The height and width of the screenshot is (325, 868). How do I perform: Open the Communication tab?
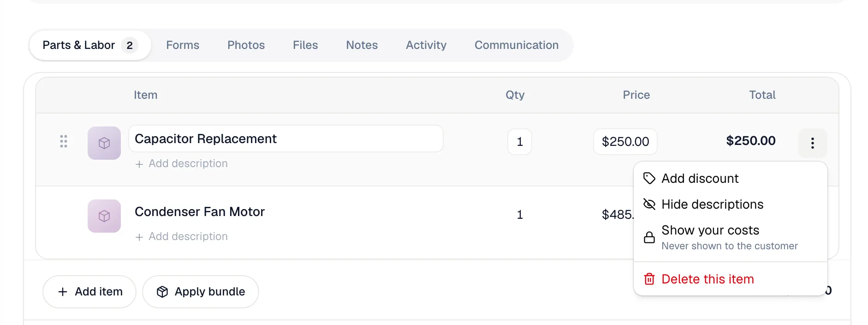(x=517, y=45)
